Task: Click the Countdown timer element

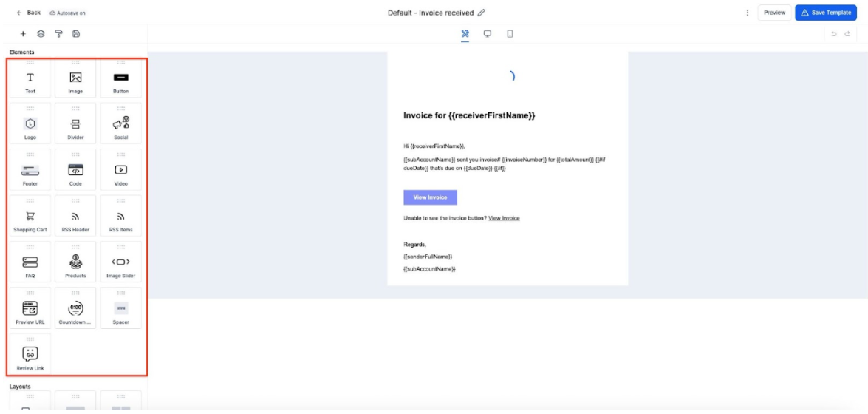Action: point(75,310)
